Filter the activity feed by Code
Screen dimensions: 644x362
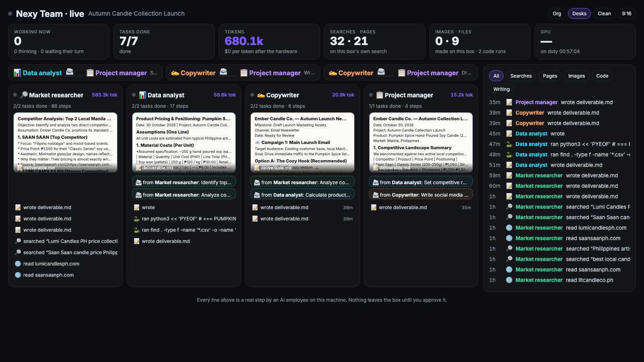602,76
